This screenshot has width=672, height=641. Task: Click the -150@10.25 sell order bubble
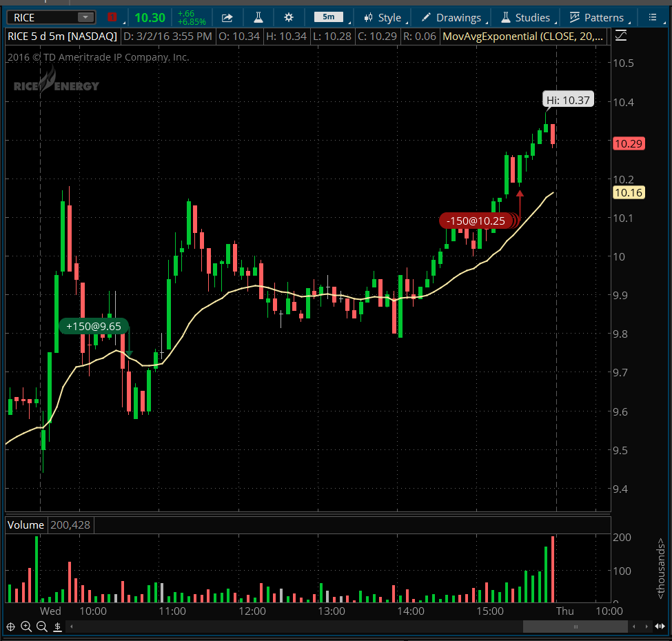[x=476, y=221]
